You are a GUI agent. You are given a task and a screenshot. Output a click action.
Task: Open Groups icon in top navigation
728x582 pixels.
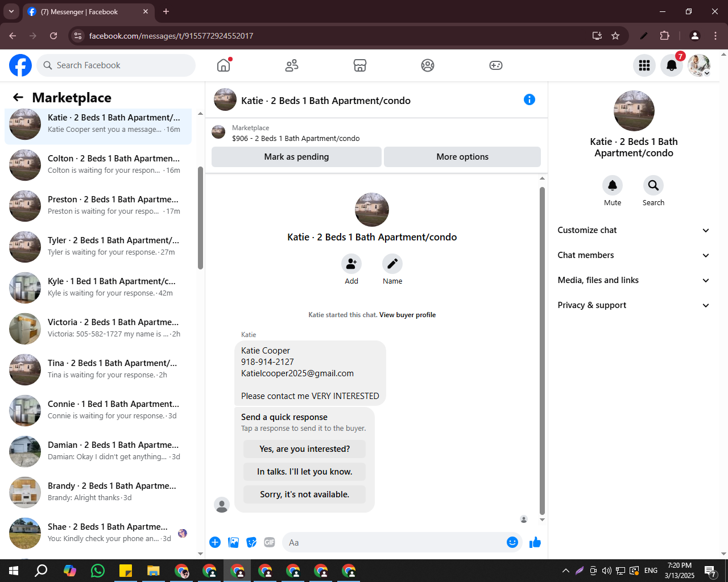(x=428, y=65)
